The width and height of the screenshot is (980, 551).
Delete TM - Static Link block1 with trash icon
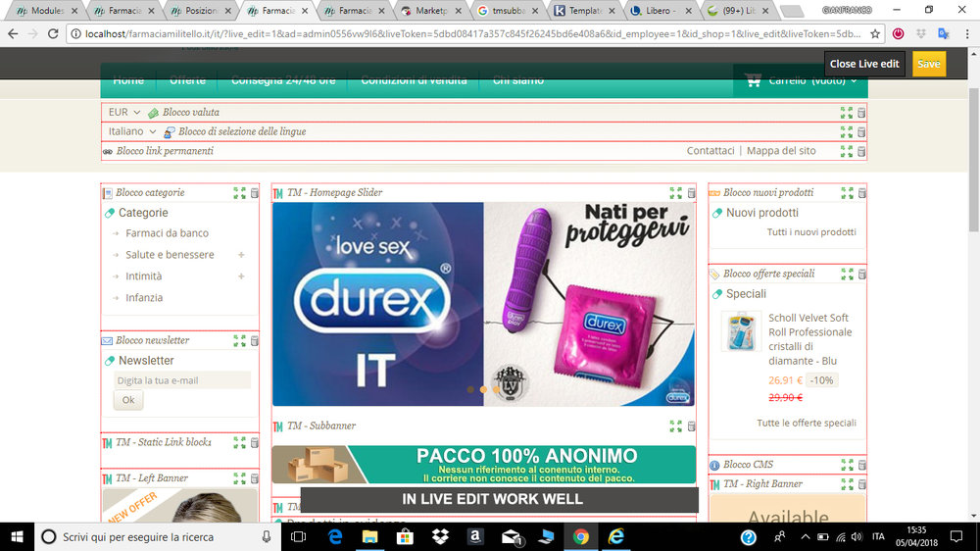255,443
